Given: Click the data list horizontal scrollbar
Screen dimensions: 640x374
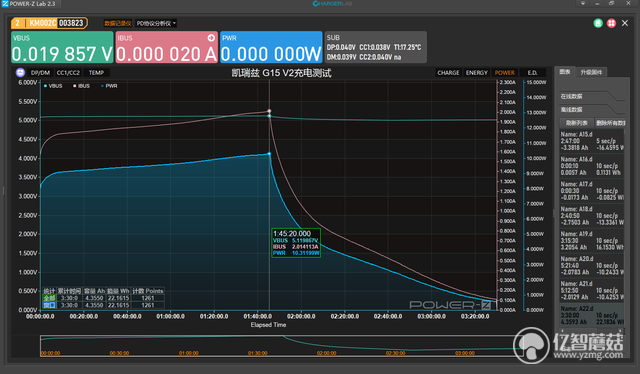Looking at the screenshot, I should tap(591, 330).
